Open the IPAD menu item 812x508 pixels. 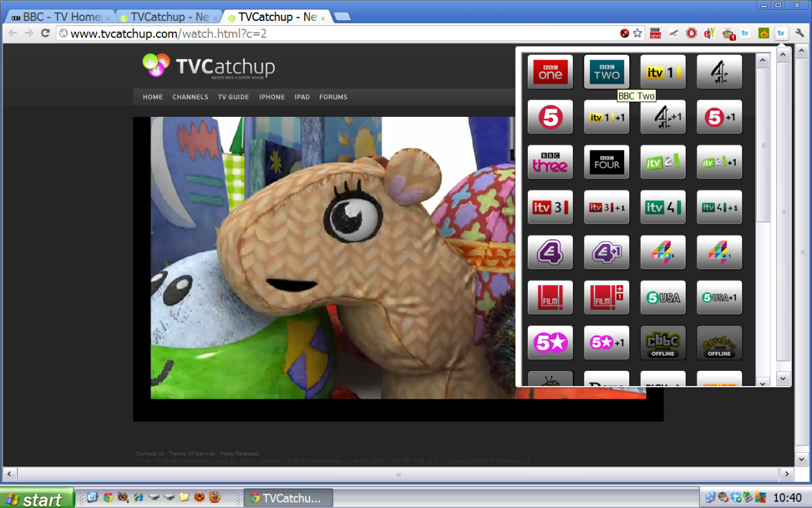pos(302,97)
